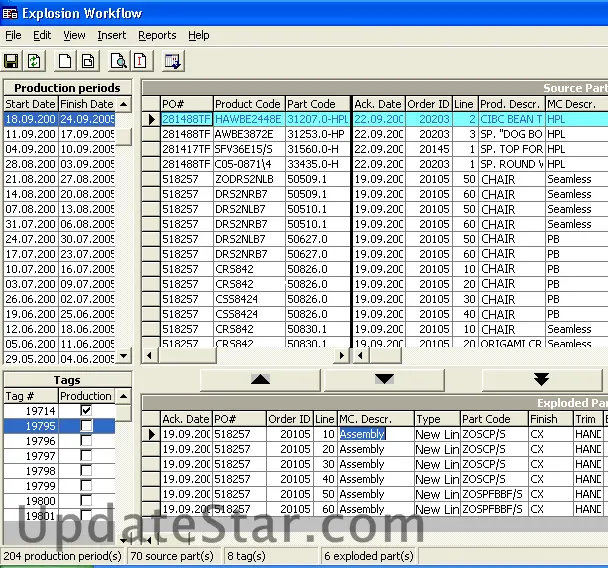Image resolution: width=608 pixels, height=568 pixels.
Task: Click scroll-up arrow in Production periods list
Action: [124, 104]
